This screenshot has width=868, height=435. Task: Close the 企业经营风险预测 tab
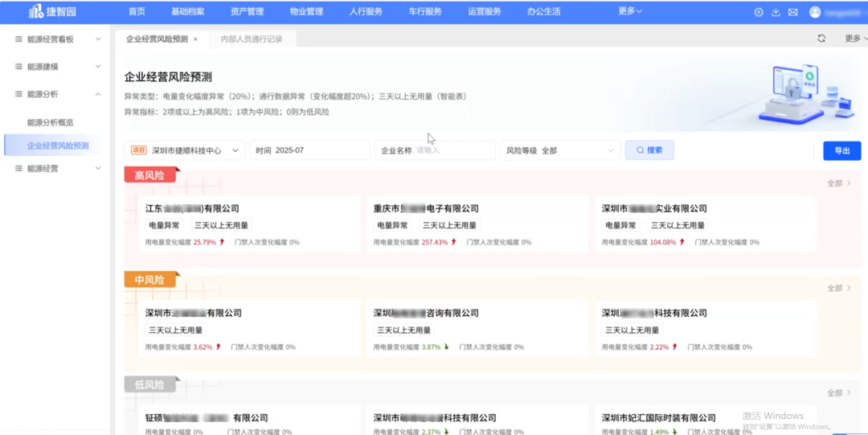[x=195, y=39]
